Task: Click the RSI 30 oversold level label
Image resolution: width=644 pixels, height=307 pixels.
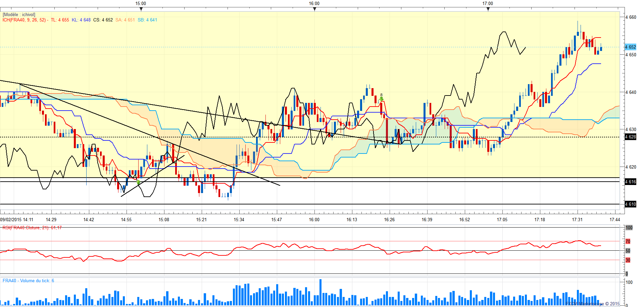Action: (x=628, y=260)
